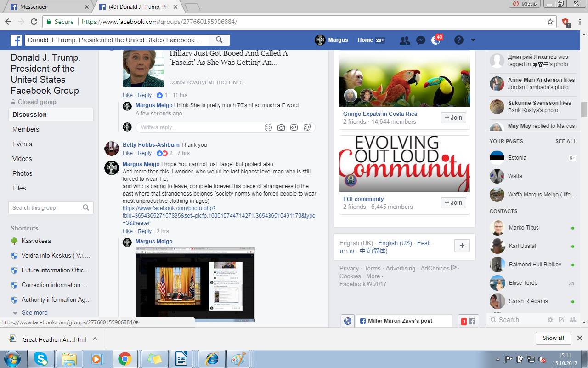
Task: Click the create group chat icon
Action: pos(572,320)
